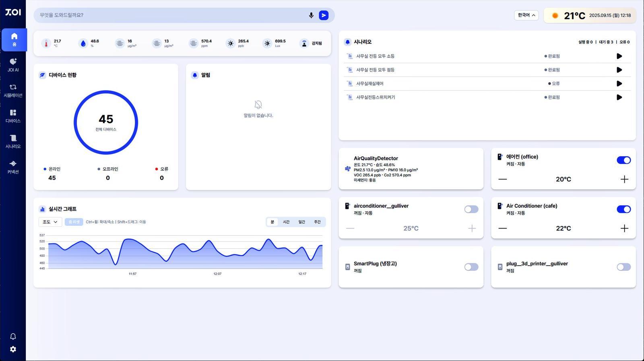
Task: Go to 디바이스 in the sidebar
Action: point(13,116)
